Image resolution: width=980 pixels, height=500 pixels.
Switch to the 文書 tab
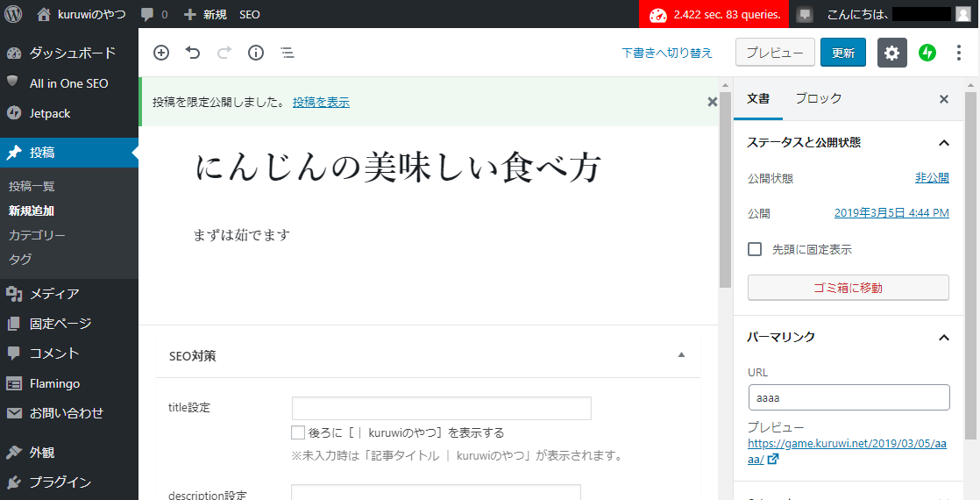[x=758, y=98]
